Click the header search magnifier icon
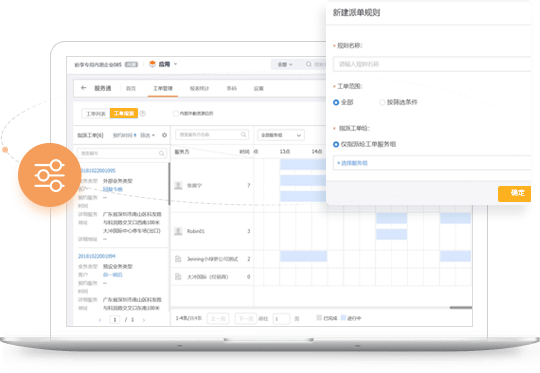Viewport: 540px width, 373px height. pos(309,64)
